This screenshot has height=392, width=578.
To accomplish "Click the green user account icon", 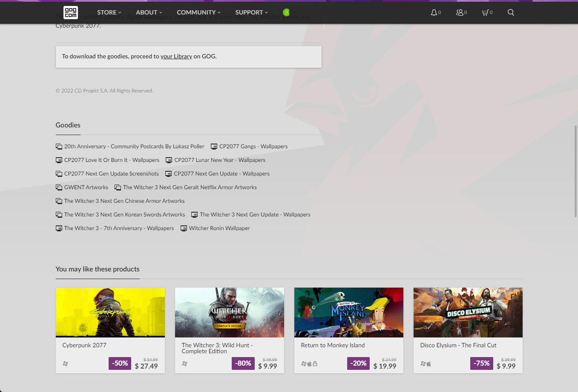I will coord(286,12).
